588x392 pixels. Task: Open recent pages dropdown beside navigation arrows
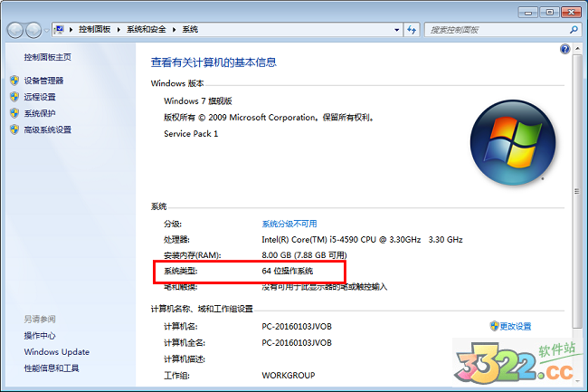[46, 31]
